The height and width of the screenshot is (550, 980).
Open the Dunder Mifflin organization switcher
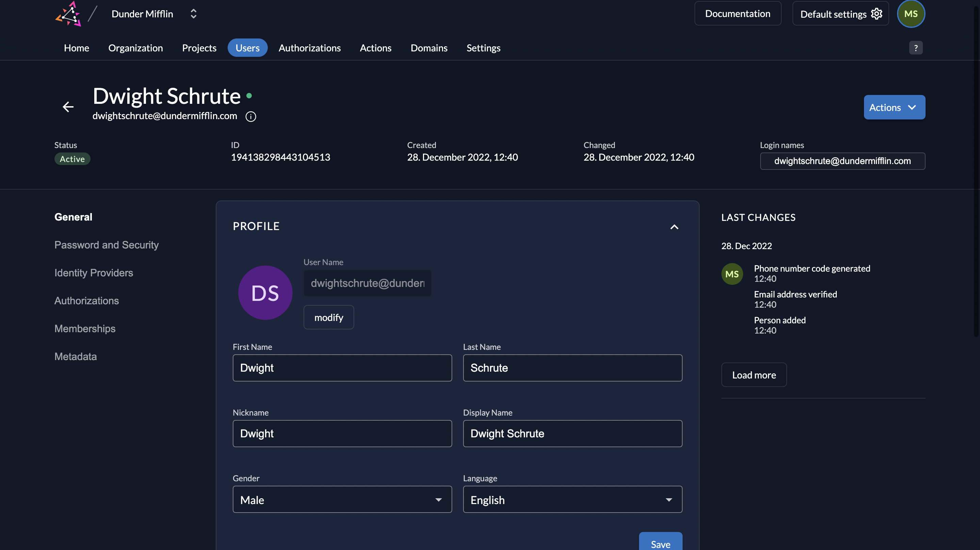pyautogui.click(x=193, y=14)
